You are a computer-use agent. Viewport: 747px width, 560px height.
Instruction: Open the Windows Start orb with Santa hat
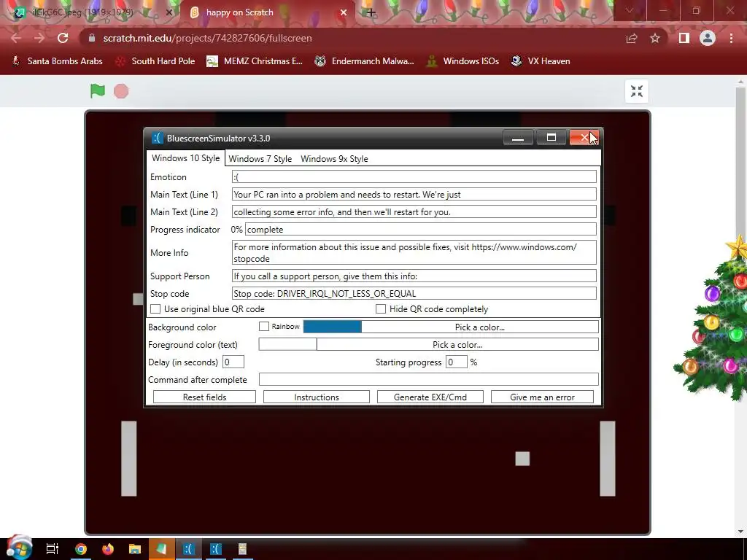click(19, 548)
